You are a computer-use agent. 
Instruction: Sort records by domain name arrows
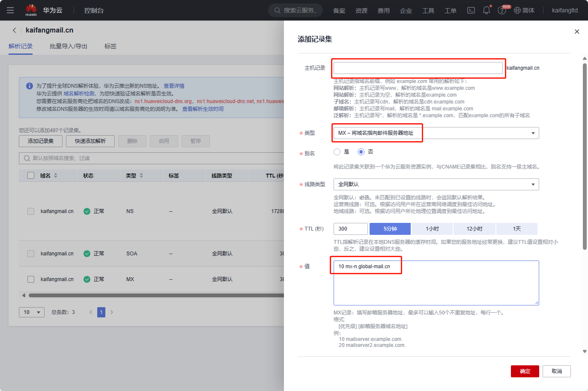(56, 176)
